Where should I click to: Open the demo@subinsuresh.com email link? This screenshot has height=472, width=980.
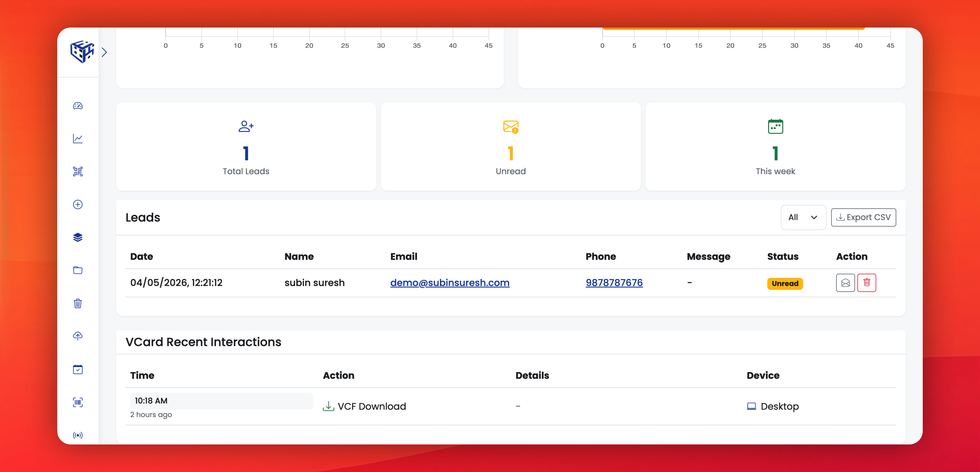click(450, 283)
